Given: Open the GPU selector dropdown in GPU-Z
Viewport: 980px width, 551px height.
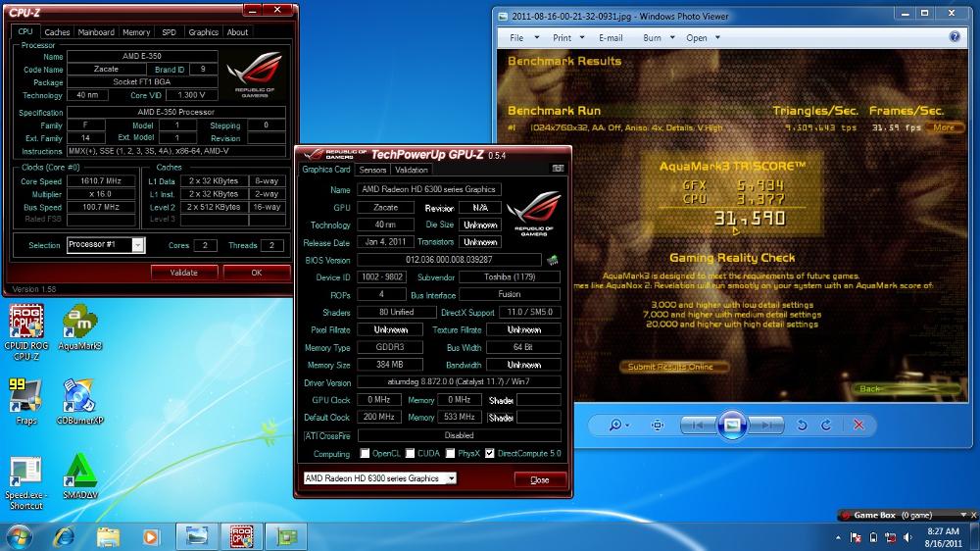Looking at the screenshot, I should (x=451, y=478).
